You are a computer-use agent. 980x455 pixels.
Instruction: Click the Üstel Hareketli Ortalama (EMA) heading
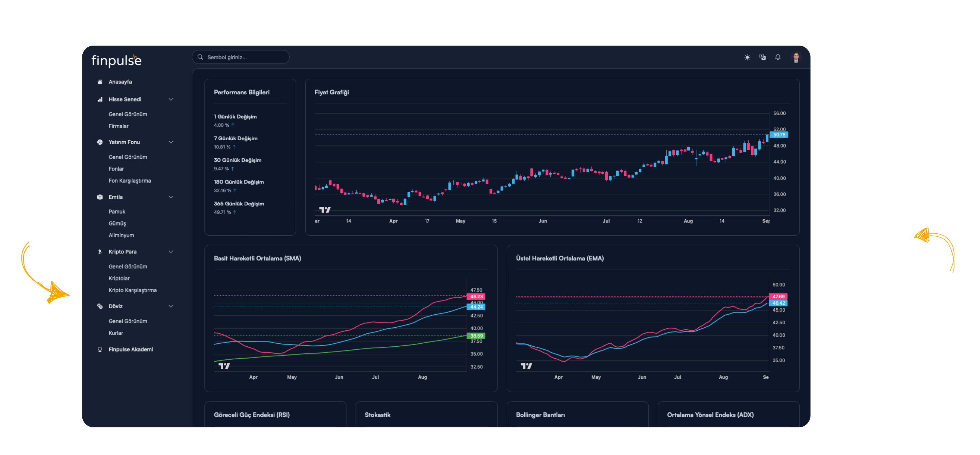pyautogui.click(x=560, y=258)
